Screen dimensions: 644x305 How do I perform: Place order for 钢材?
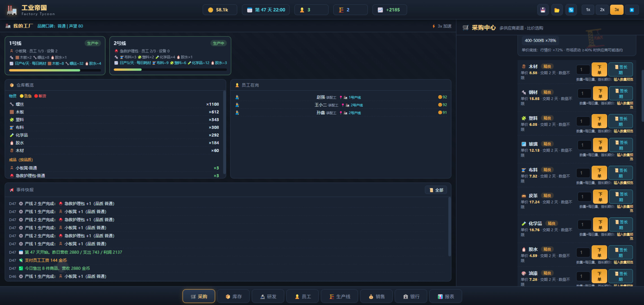click(x=600, y=93)
